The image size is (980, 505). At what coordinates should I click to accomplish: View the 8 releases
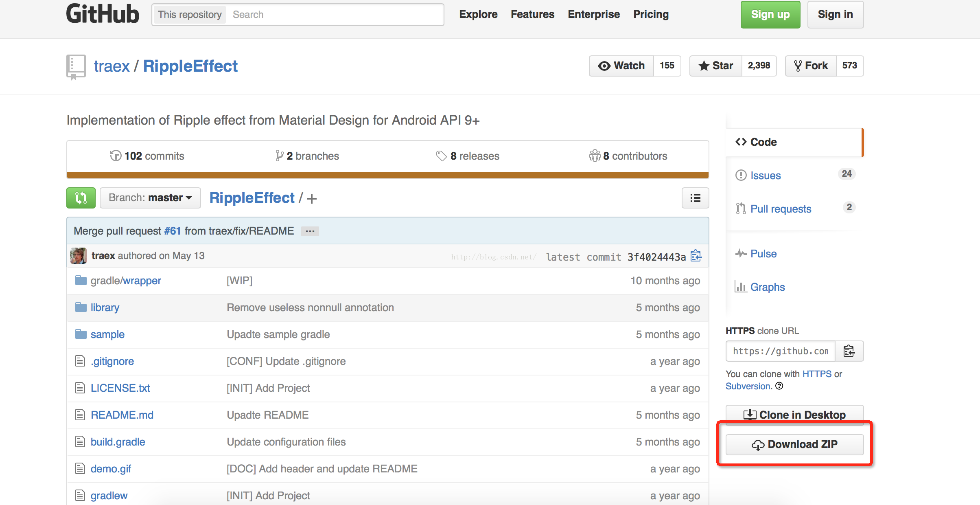click(x=468, y=156)
